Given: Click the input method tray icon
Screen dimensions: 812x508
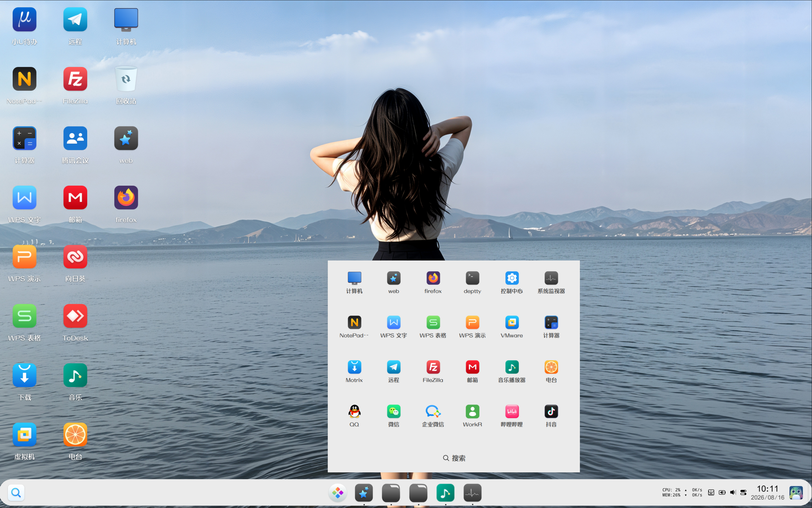Looking at the screenshot, I should pyautogui.click(x=711, y=492).
